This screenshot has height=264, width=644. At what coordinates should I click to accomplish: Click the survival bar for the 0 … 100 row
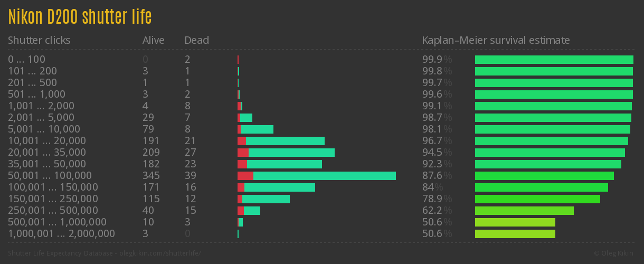[x=554, y=60]
